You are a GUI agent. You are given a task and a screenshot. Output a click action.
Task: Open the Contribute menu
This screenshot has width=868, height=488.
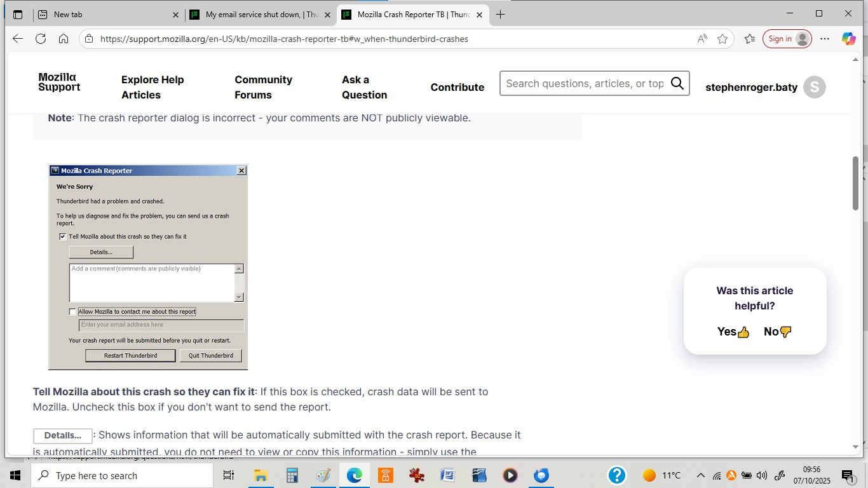(458, 87)
